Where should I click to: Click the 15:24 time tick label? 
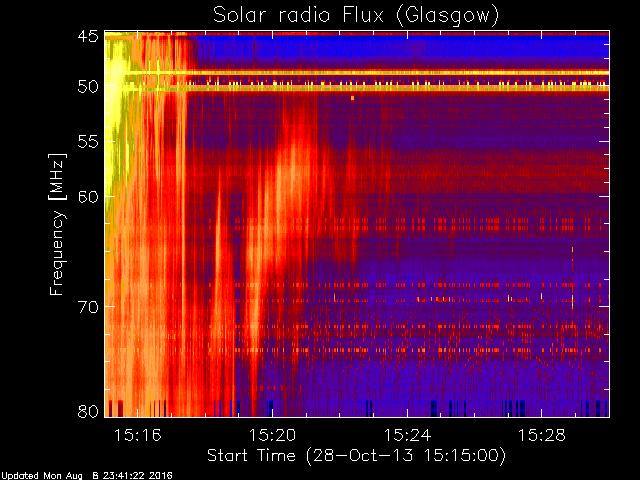pos(407,435)
